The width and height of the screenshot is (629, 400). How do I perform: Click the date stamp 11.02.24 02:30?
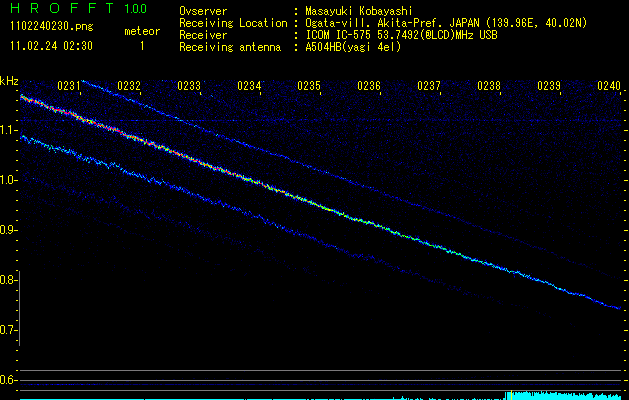(x=51, y=46)
